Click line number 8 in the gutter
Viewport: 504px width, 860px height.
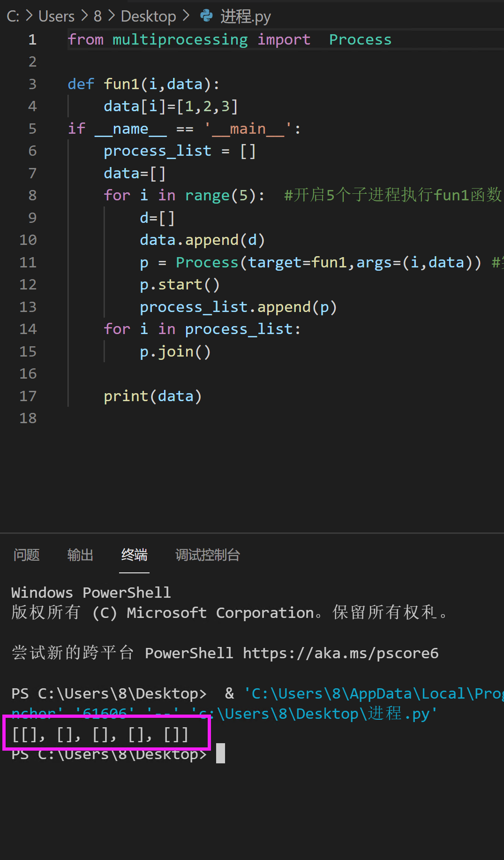32,195
